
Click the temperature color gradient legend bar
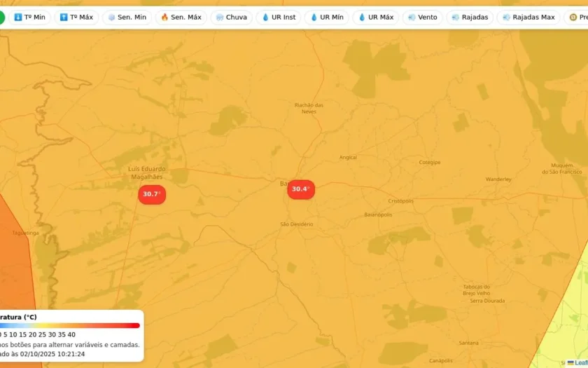tap(70, 325)
